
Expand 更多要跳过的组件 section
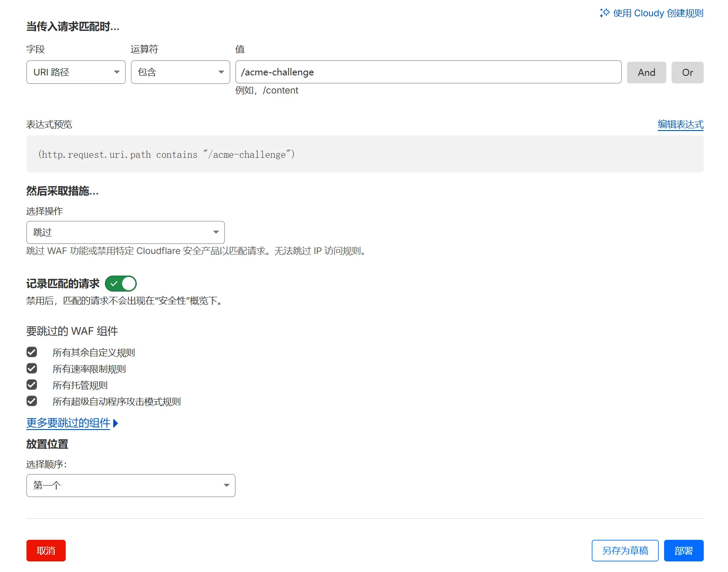[x=68, y=423]
